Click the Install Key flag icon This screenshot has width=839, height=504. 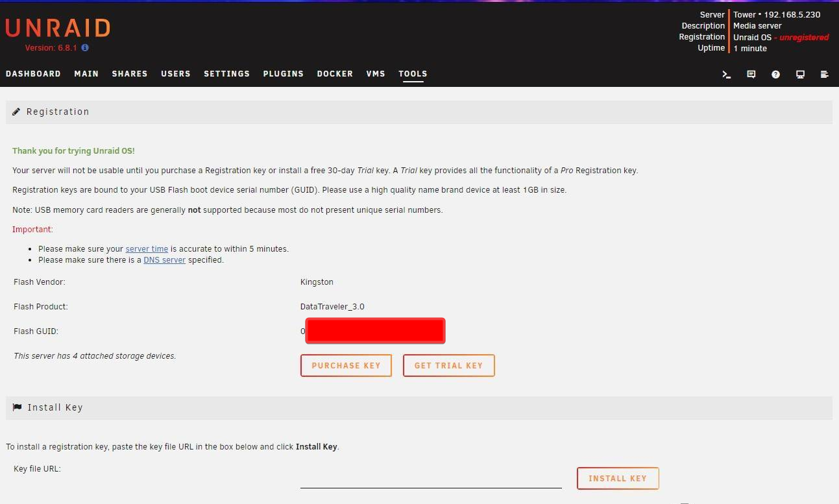point(17,407)
